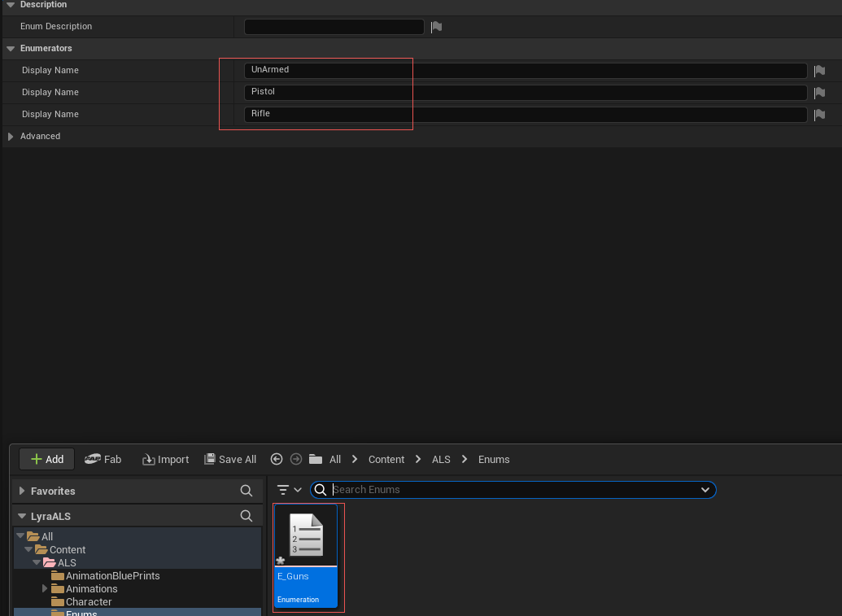This screenshot has width=842, height=616.
Task: Select the Content breadcrumb
Action: click(386, 460)
